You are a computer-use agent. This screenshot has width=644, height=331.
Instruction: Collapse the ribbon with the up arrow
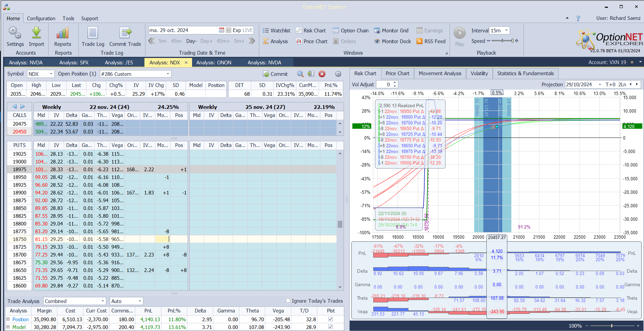567,18
